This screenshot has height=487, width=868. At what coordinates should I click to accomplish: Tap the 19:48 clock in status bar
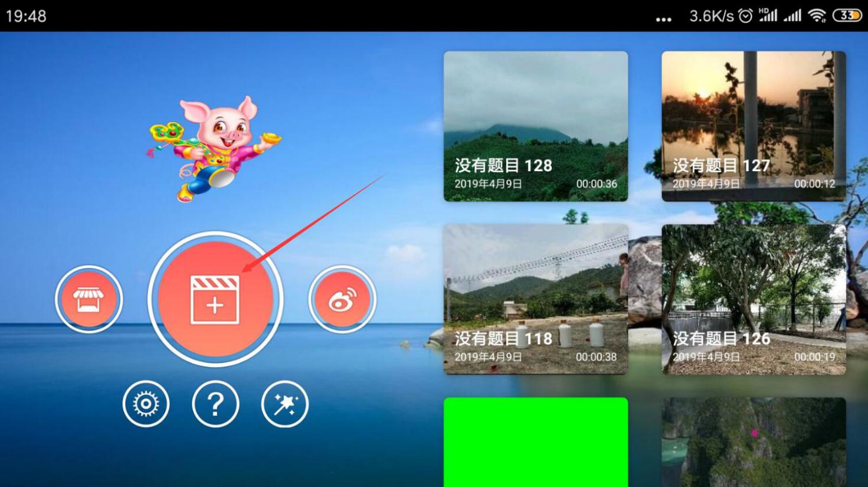click(x=26, y=16)
